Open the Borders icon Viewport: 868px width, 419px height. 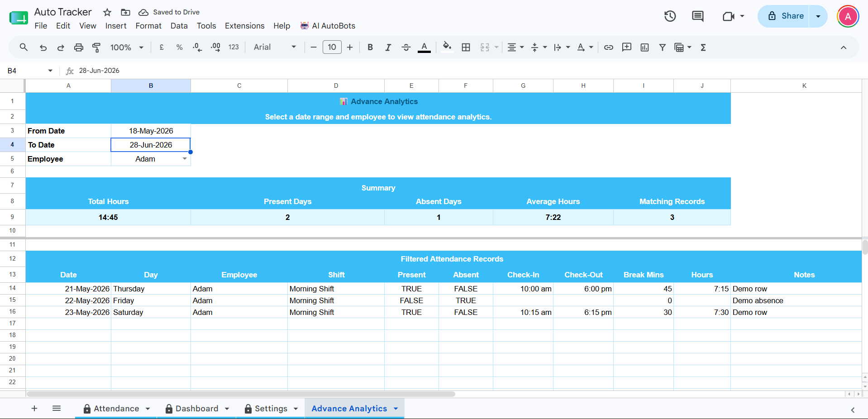point(466,47)
